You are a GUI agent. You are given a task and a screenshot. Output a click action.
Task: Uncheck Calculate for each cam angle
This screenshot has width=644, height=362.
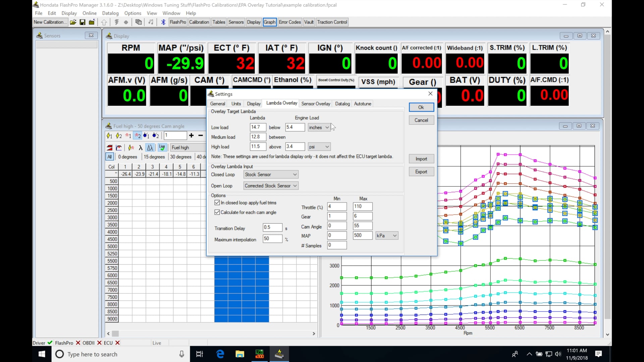(217, 212)
